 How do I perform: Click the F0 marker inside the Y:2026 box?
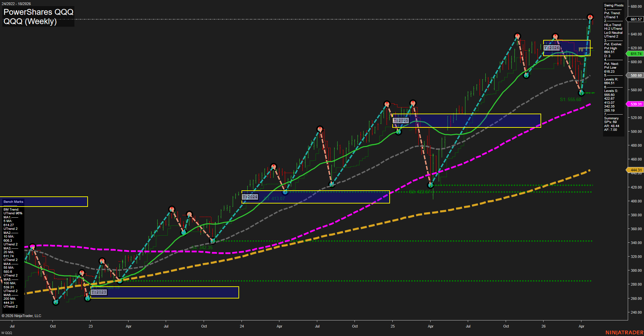580,50
